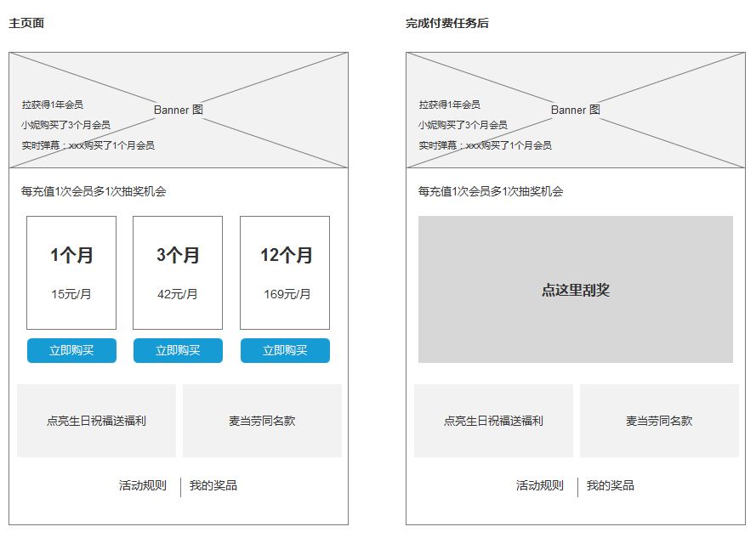756x538 pixels.
Task: Click the 实时弹幕 message on 主页面 banner
Action: pos(88,145)
